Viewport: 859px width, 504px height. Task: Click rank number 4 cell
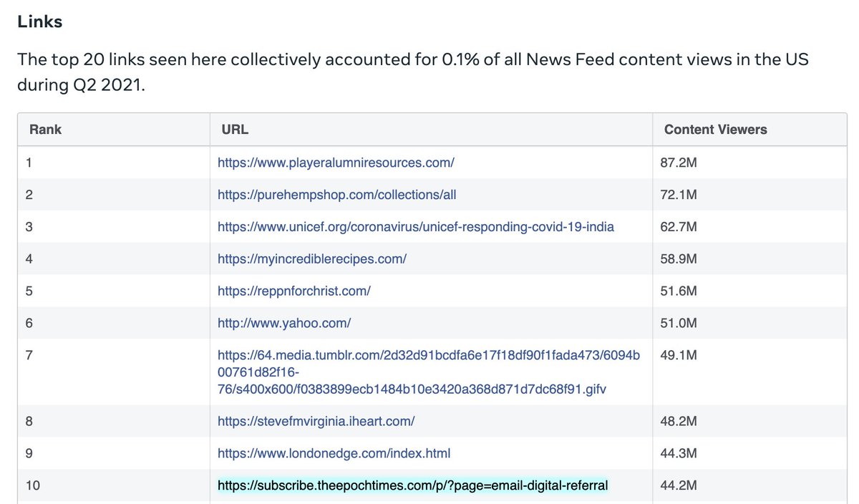(x=114, y=258)
